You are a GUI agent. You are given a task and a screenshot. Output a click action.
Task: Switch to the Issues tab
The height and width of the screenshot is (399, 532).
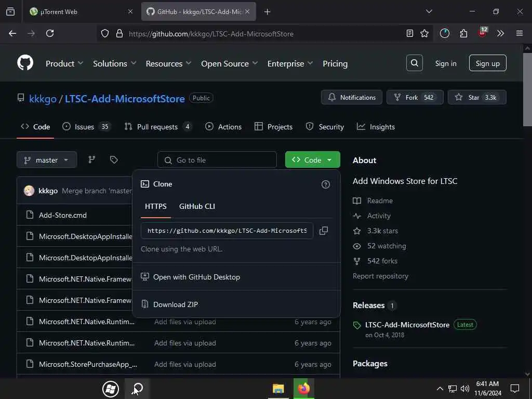tap(87, 127)
